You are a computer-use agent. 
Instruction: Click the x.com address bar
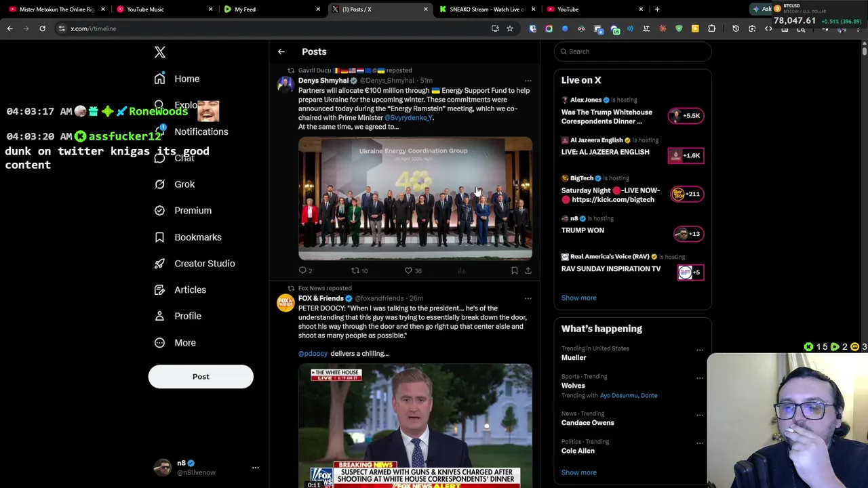(x=271, y=28)
